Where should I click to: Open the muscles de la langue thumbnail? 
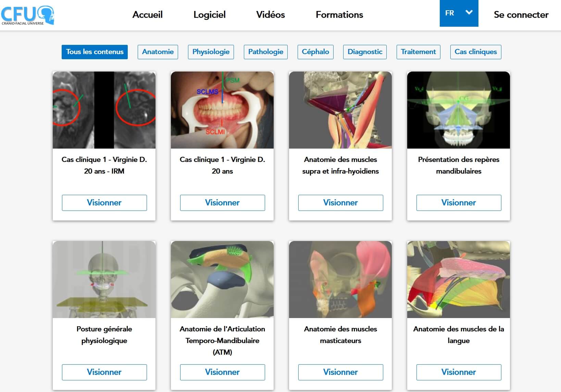[459, 279]
